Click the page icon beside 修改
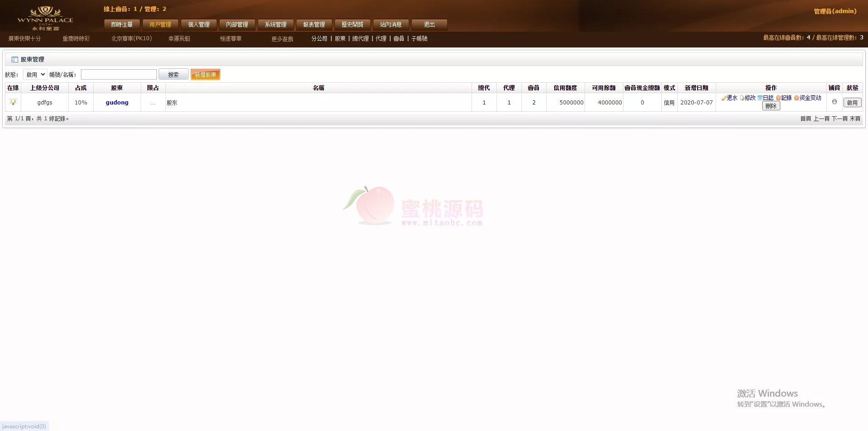 coord(742,98)
